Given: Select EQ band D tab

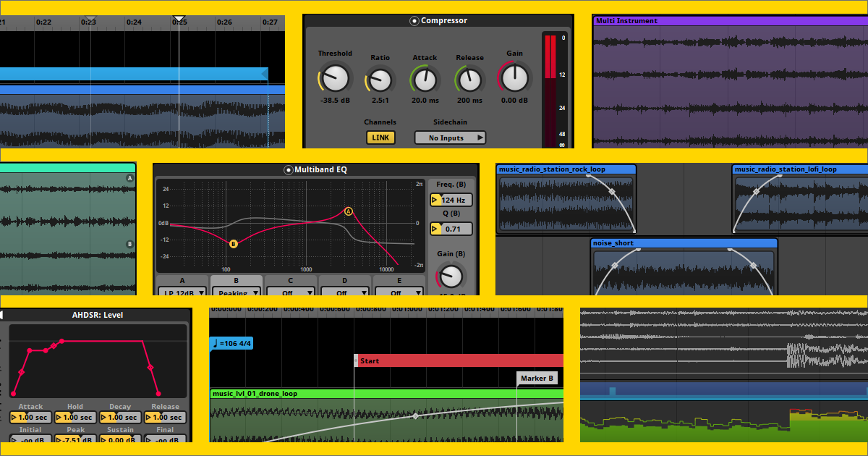Looking at the screenshot, I should point(345,280).
